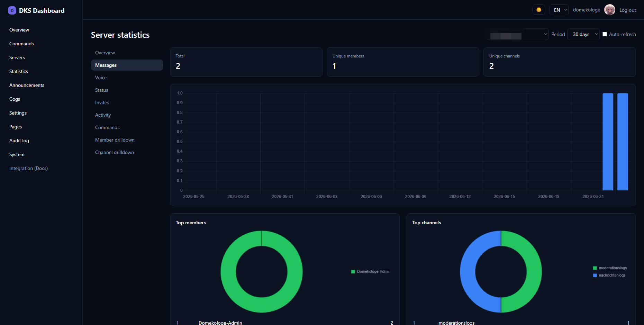
Task: Toggle Domekologe-Admin legend green swatch
Action: pyautogui.click(x=353, y=272)
